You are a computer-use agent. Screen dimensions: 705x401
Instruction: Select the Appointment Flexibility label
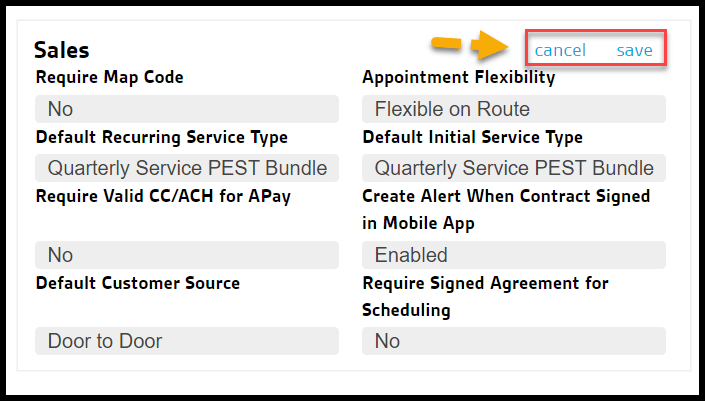pyautogui.click(x=459, y=77)
